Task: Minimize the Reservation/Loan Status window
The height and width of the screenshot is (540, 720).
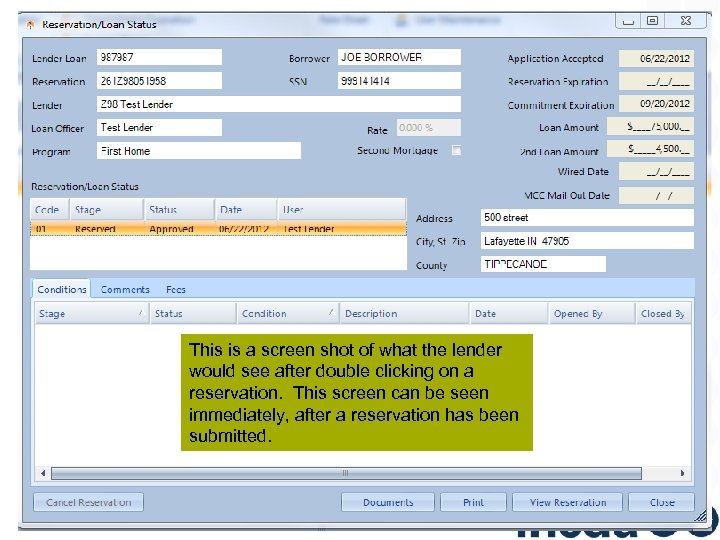Action: point(628,21)
